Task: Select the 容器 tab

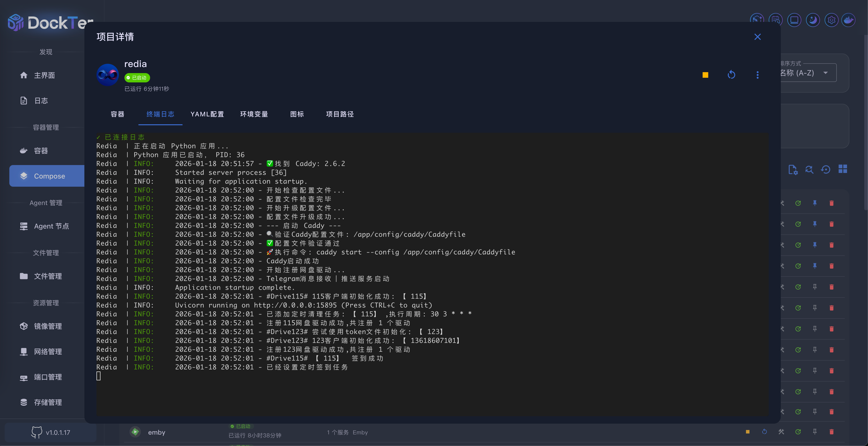Action: point(117,114)
